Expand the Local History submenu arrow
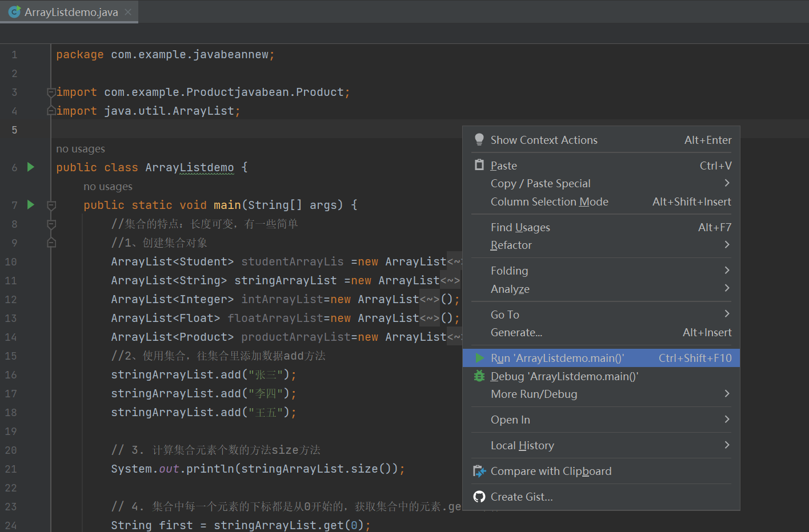The image size is (809, 532). point(727,445)
